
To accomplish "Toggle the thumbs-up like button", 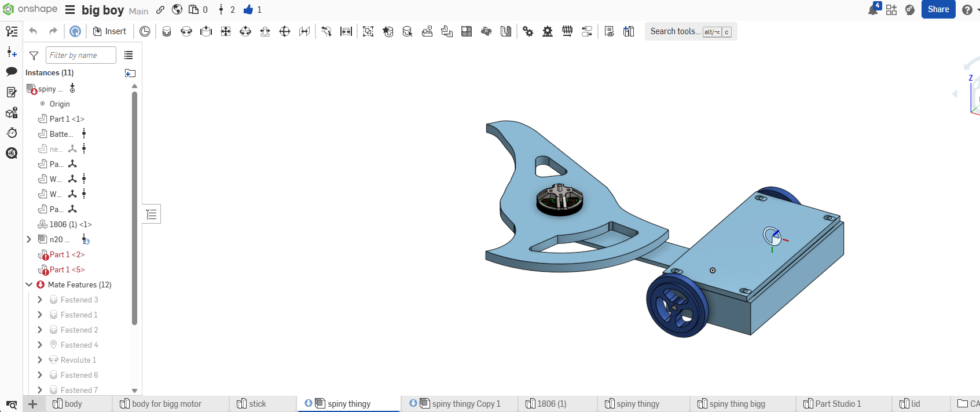I will pyautogui.click(x=248, y=10).
